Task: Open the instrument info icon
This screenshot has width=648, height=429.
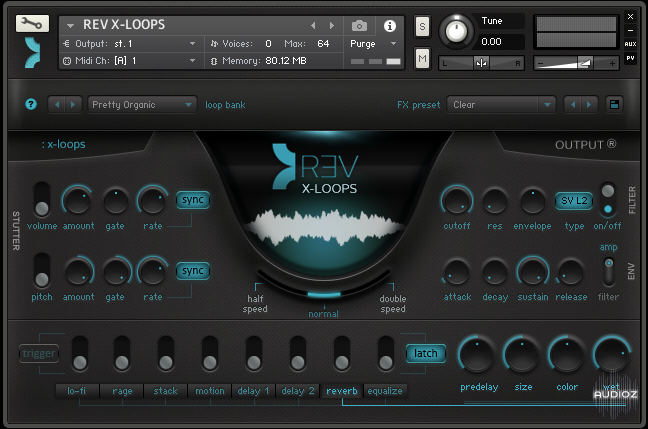Action: (x=389, y=26)
